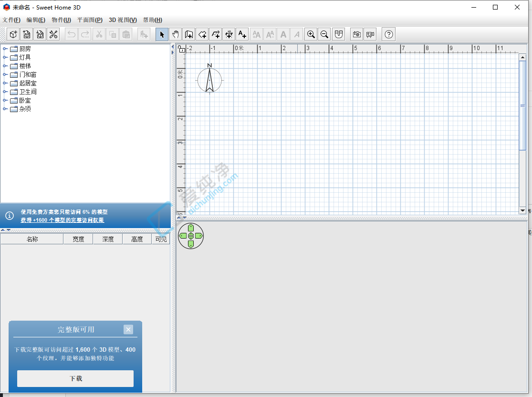Close the 完整版可用 popup
532x397 pixels.
[x=128, y=329]
